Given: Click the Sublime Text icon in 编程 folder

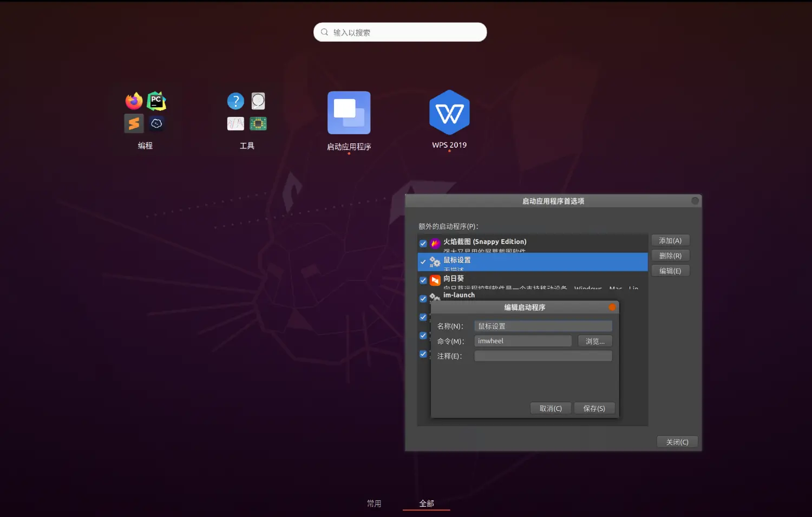Looking at the screenshot, I should pos(134,123).
